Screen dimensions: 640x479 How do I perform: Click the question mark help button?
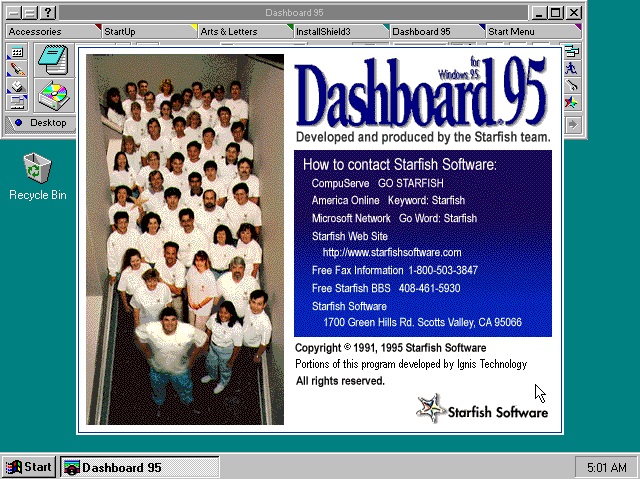click(x=48, y=13)
